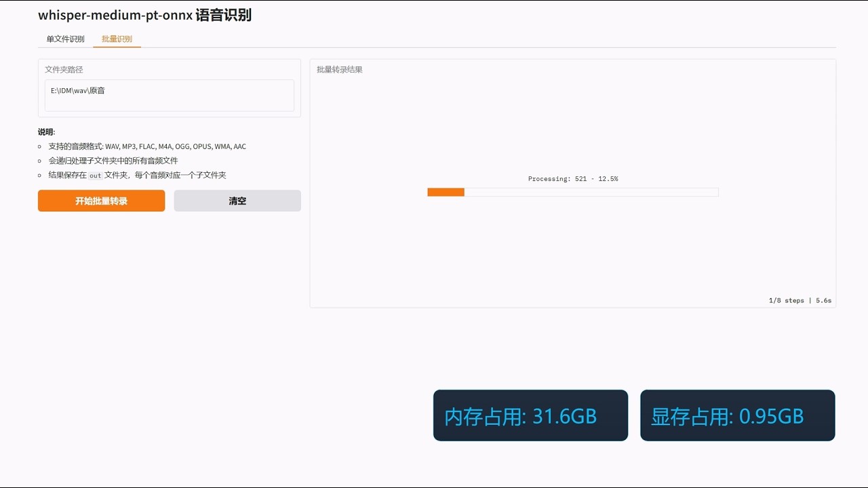868x488 pixels.
Task: Click the 结果保存在 out 文件夹 note line
Action: (x=137, y=175)
